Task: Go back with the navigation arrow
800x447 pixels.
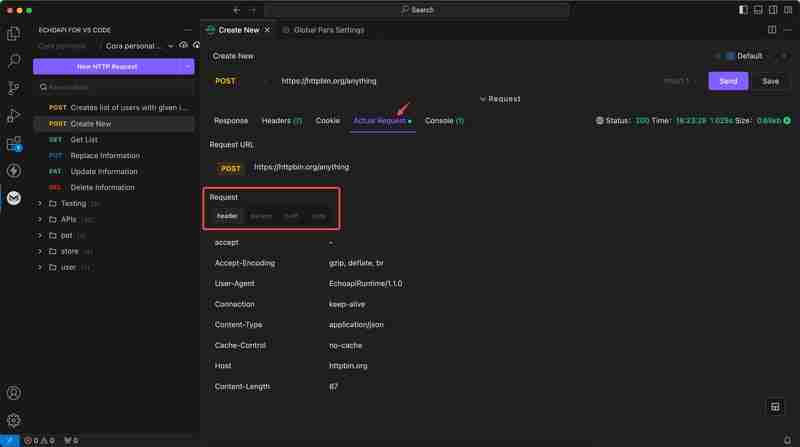Action: click(236, 10)
